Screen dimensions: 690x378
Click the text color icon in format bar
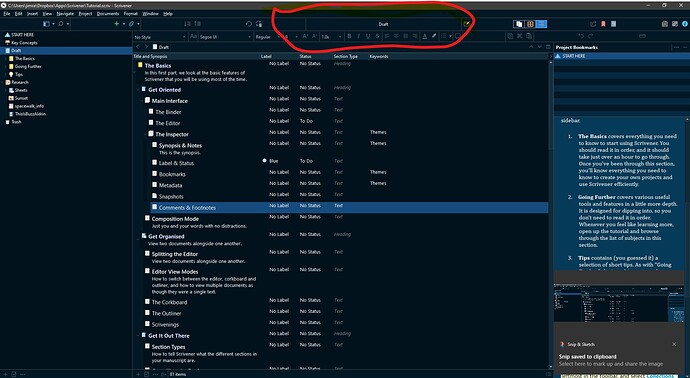click(x=425, y=37)
